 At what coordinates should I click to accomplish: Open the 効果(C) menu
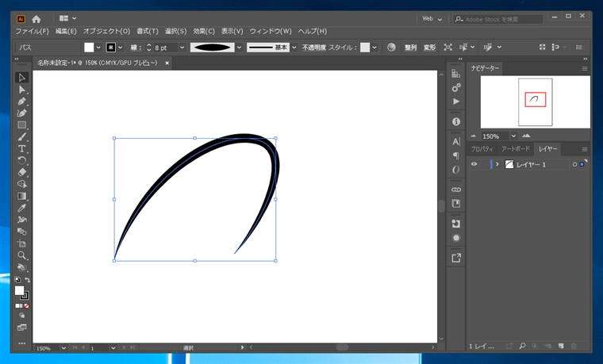pyautogui.click(x=204, y=31)
